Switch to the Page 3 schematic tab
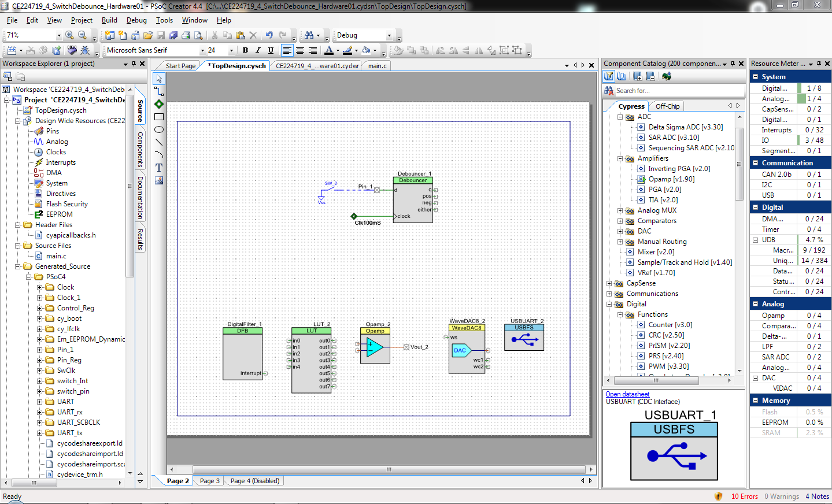Screen dimensions: 832x504 (209, 481)
